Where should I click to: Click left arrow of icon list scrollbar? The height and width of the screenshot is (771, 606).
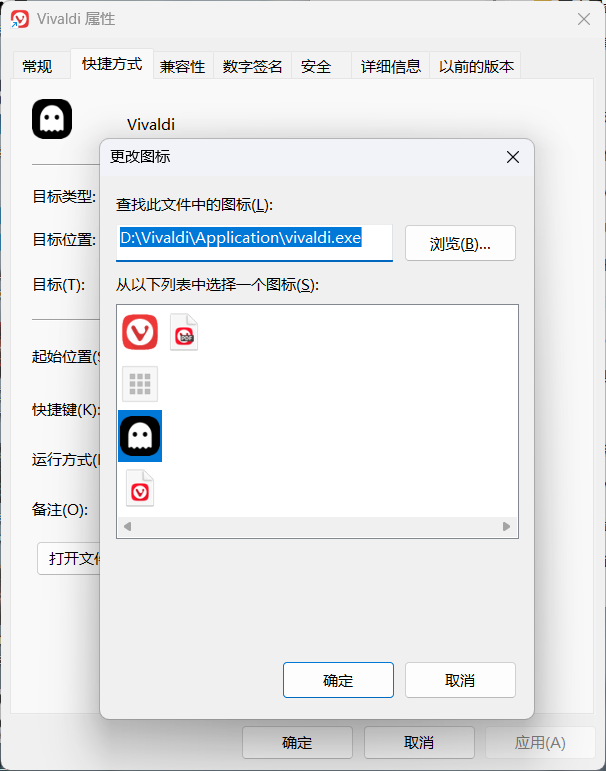click(127, 527)
